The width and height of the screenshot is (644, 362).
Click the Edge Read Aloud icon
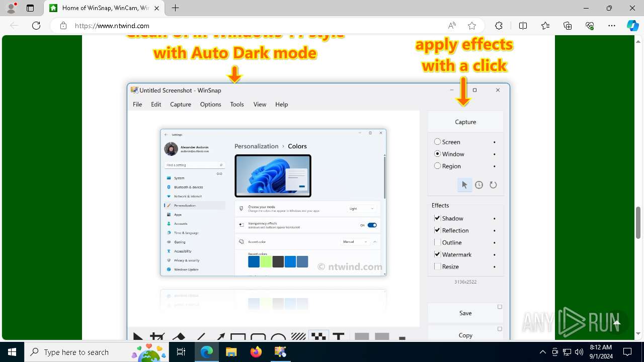tap(452, 26)
